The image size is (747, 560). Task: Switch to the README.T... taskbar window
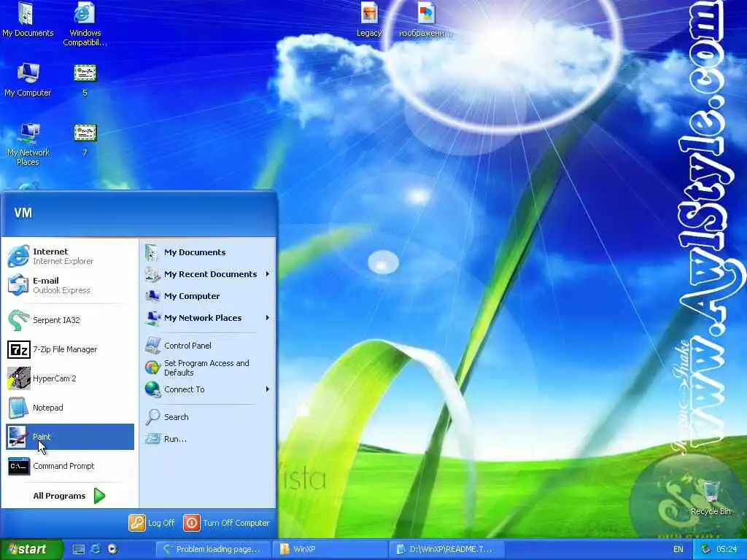pyautogui.click(x=448, y=549)
